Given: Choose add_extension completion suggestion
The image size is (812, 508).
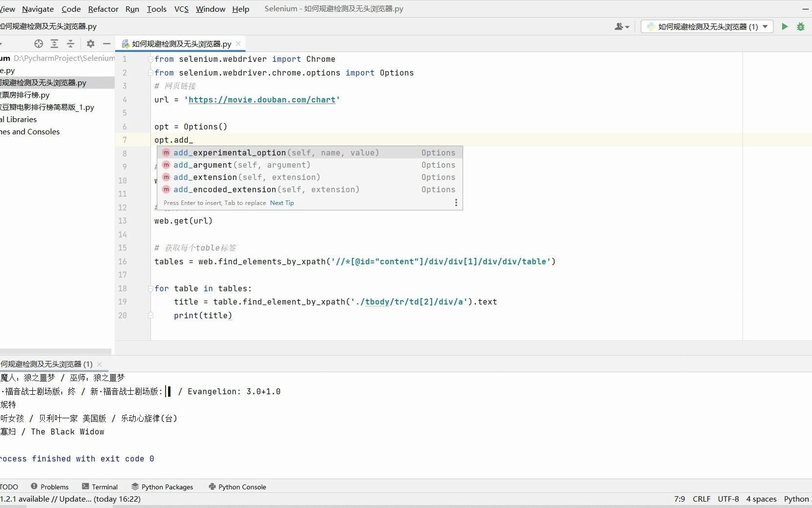Looking at the screenshot, I should 310,177.
